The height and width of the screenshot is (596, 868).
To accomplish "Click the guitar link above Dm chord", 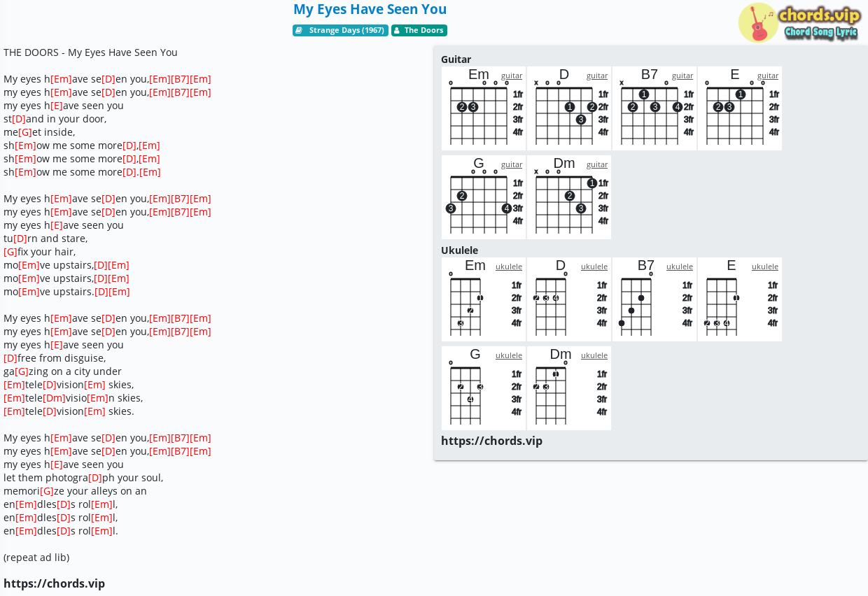I will tap(597, 164).
